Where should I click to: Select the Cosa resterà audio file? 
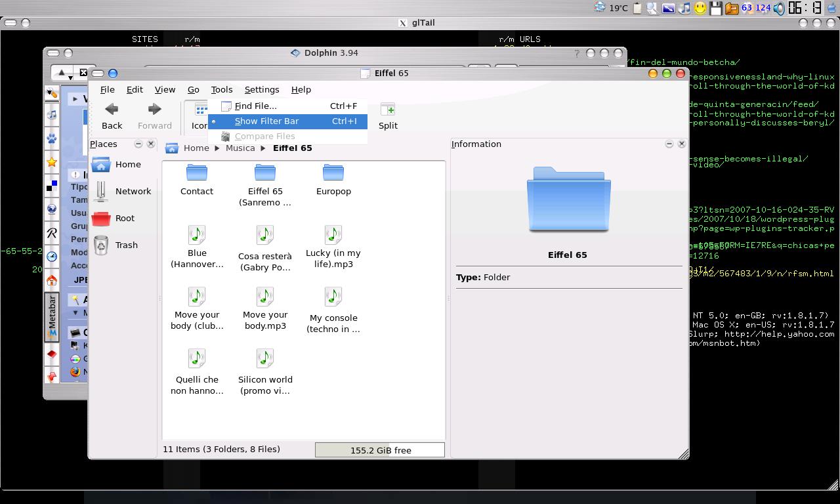click(265, 248)
